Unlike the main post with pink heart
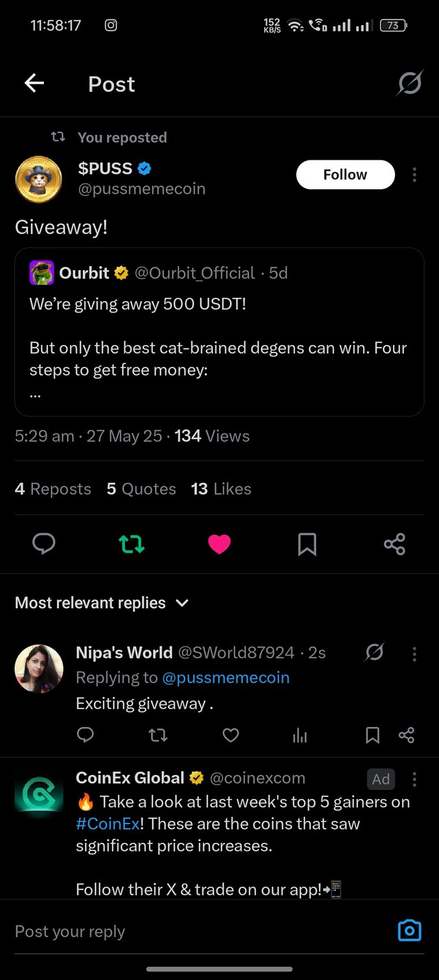 click(219, 545)
